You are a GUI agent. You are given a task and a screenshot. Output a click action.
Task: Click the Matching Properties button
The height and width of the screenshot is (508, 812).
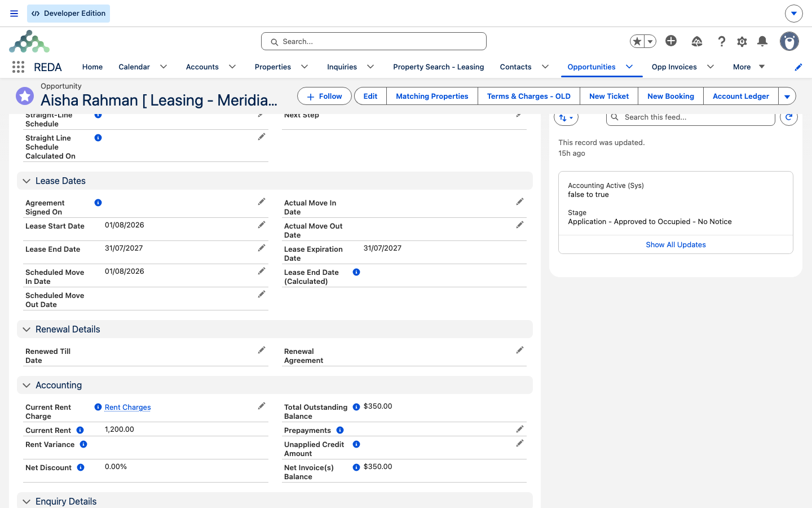pos(432,97)
